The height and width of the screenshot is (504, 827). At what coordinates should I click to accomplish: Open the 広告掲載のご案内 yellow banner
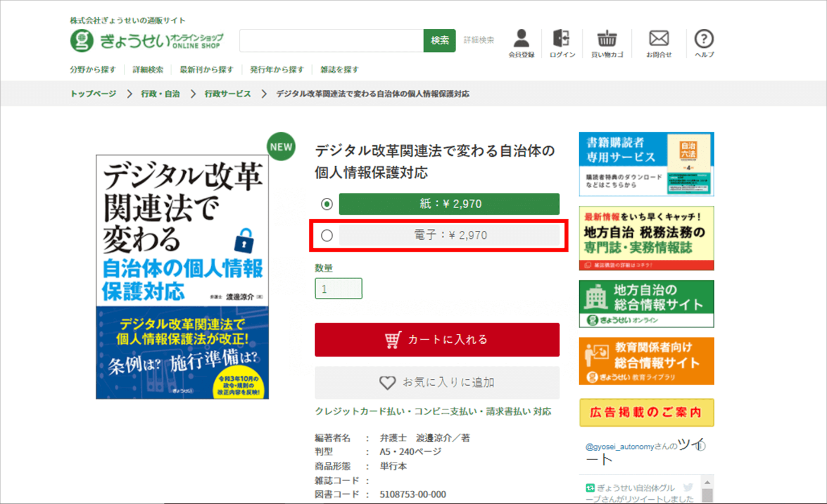[x=646, y=413]
